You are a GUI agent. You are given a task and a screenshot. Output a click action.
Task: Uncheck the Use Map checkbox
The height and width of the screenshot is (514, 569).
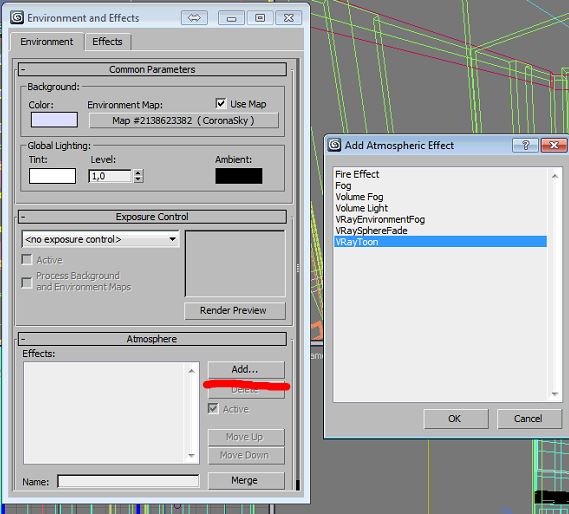click(x=221, y=103)
